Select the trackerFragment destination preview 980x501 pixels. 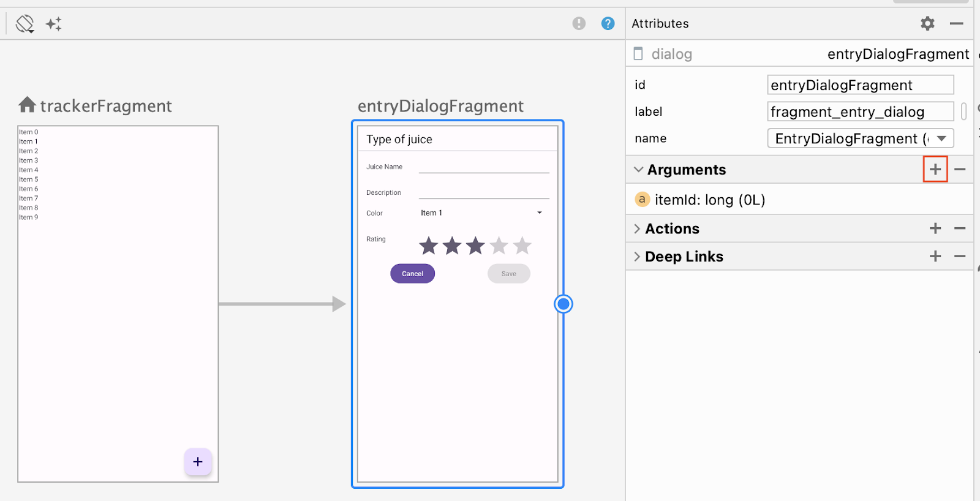[118, 304]
